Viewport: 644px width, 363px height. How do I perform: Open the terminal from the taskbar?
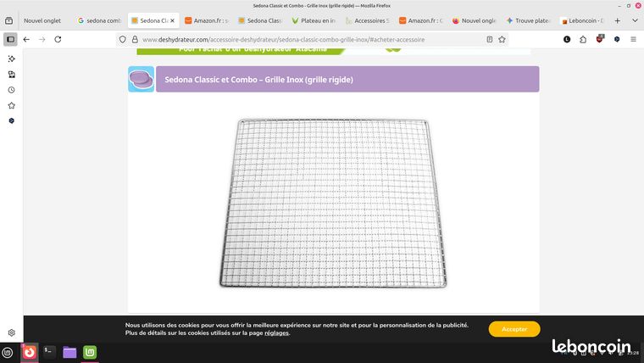click(50, 352)
